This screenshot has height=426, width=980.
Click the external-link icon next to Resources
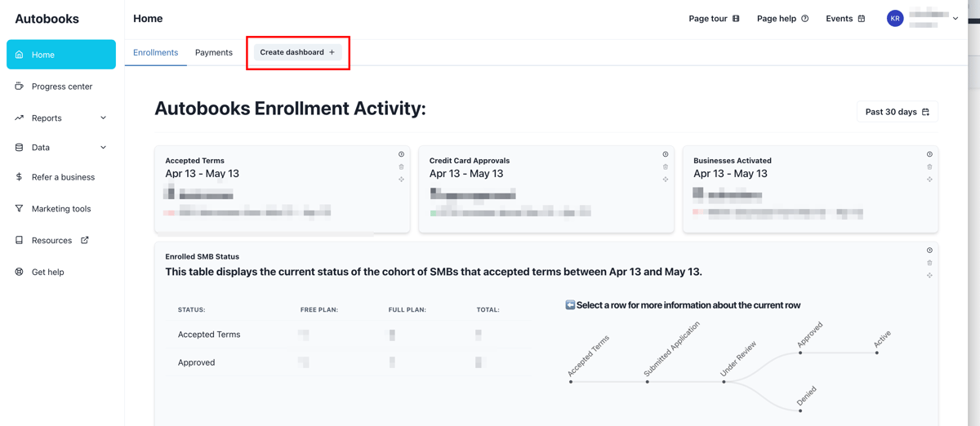click(x=85, y=240)
